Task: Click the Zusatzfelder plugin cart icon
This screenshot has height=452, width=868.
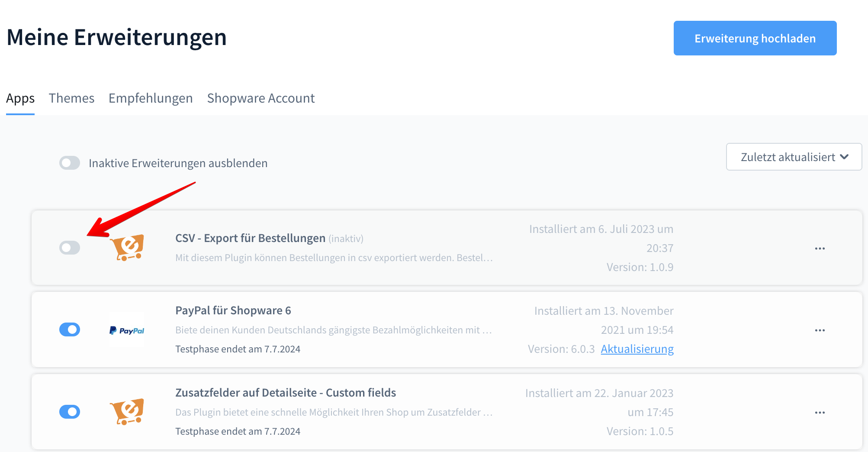Action: click(x=127, y=412)
